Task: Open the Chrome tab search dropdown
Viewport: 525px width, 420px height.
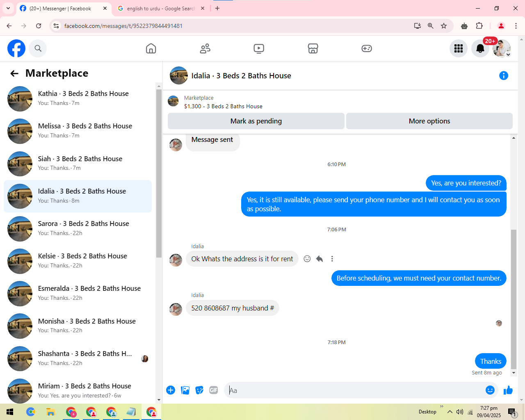Action: tap(8, 8)
